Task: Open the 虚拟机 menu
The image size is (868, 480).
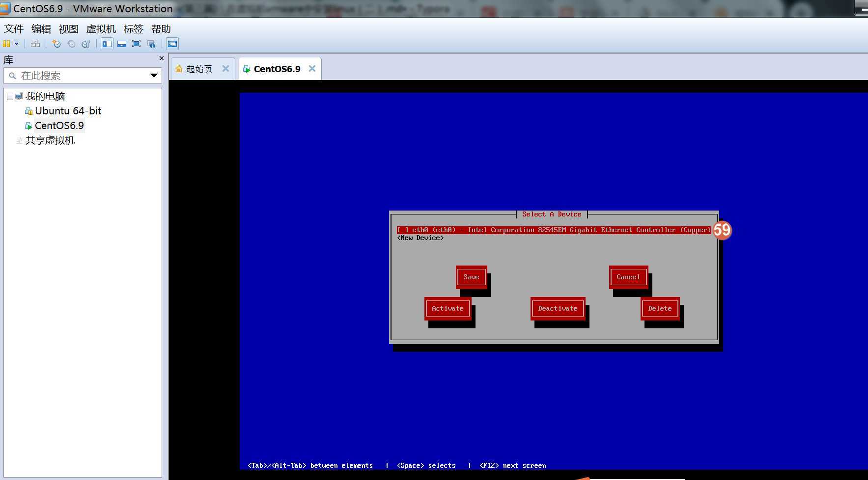Action: tap(101, 29)
